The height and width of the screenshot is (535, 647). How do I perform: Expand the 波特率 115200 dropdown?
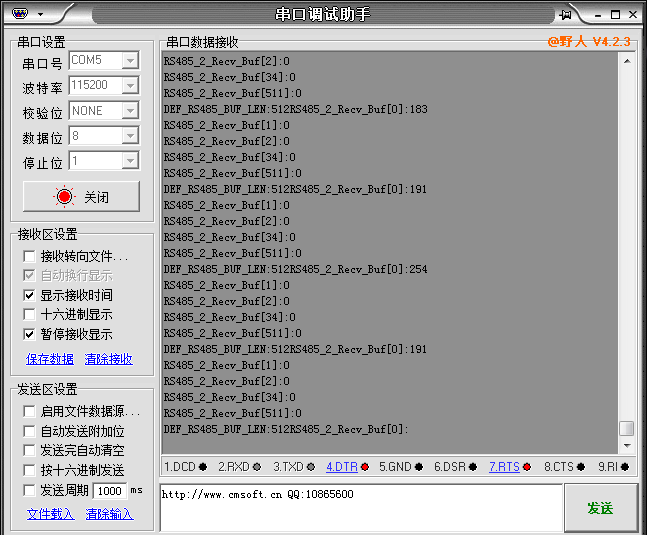point(130,85)
